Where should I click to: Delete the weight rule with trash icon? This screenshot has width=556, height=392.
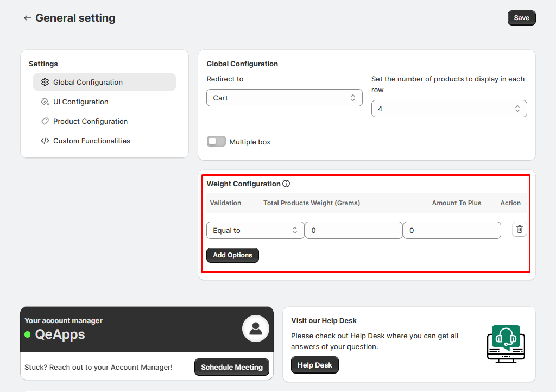tap(519, 230)
